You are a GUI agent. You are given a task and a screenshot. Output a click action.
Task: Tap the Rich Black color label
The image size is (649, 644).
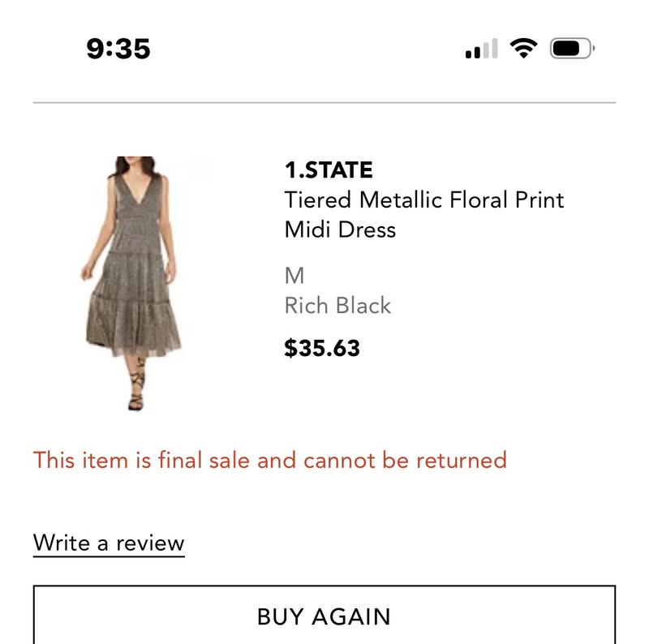[x=337, y=306]
